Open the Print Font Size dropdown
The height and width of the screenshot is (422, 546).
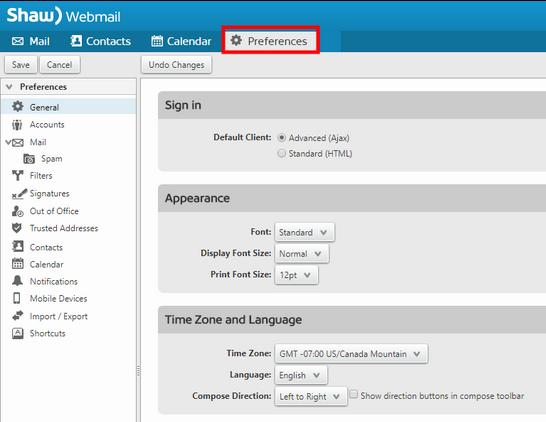tap(296, 275)
